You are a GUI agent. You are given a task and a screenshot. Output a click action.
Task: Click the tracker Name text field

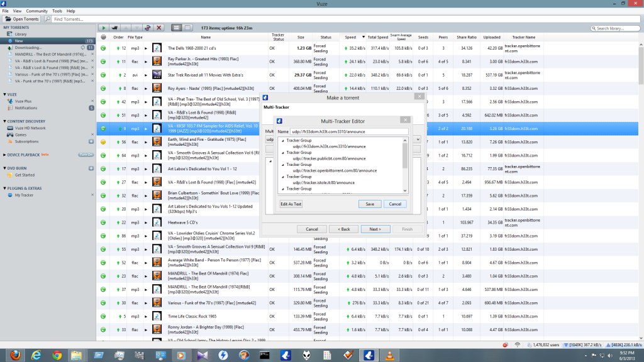[349, 132]
